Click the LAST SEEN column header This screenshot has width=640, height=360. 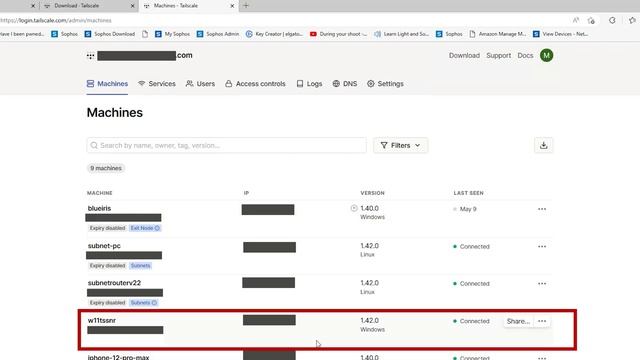469,193
